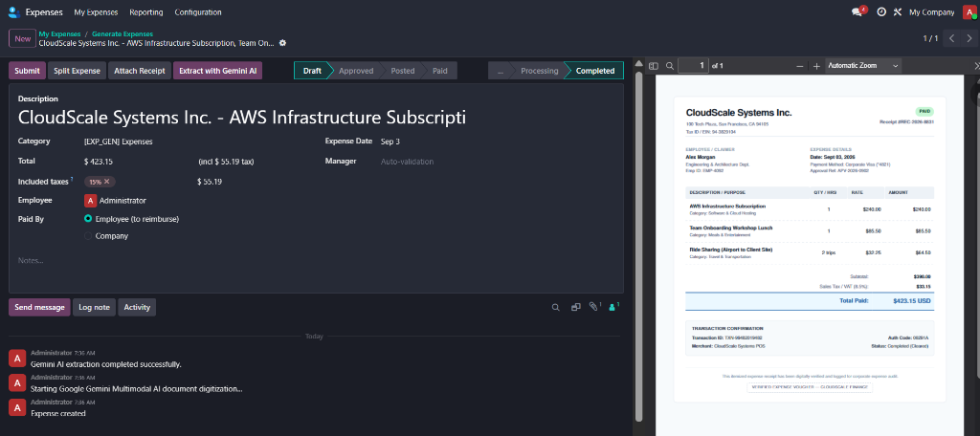Submit the expense

point(27,71)
